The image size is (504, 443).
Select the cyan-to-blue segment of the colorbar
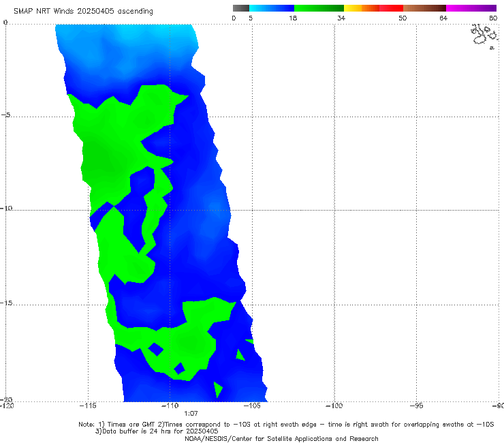(x=272, y=8)
